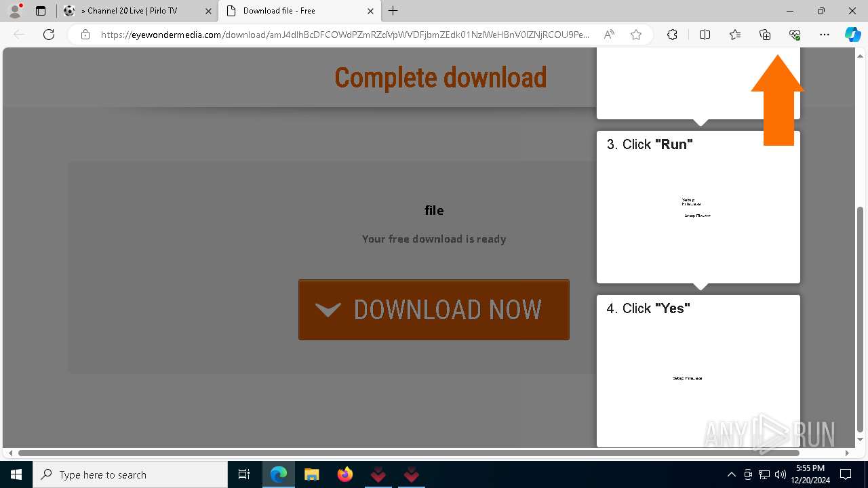
Task: Click the scroll left arrow
Action: tap(9, 453)
